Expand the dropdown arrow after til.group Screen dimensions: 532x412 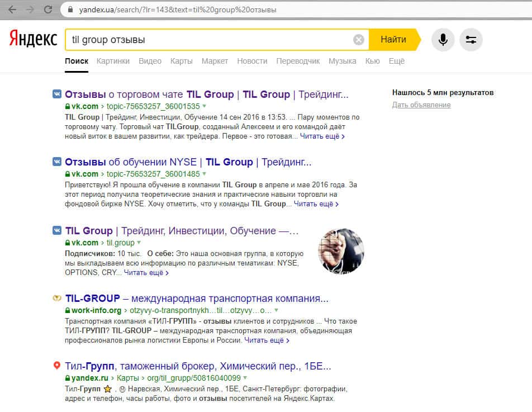pos(139,243)
